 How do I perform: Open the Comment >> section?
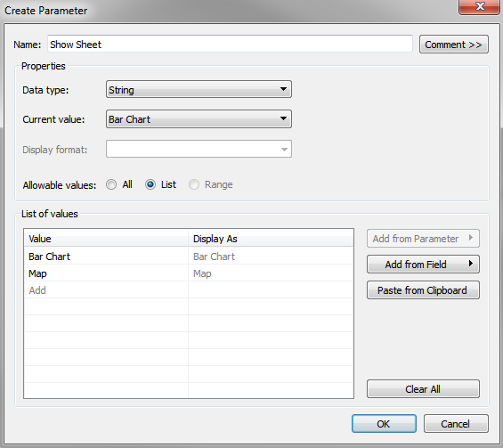pos(454,45)
